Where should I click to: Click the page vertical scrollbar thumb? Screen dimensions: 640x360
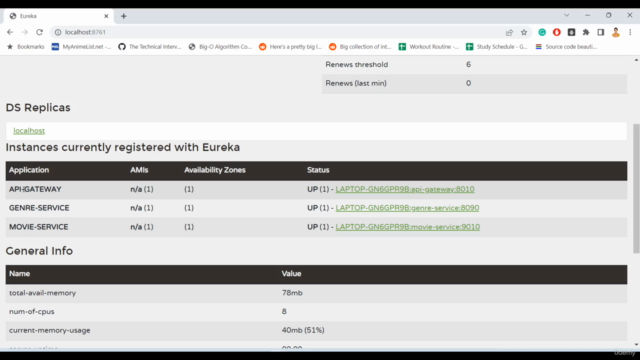pyautogui.click(x=636, y=189)
